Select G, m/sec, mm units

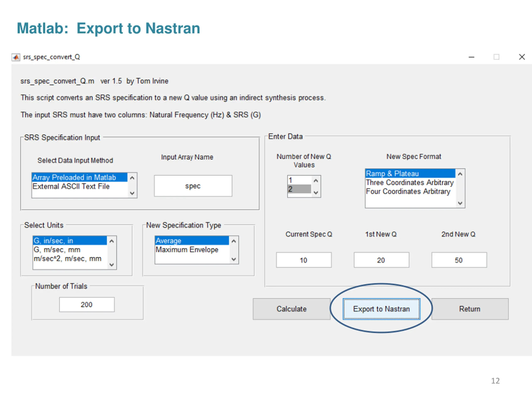[70, 250]
